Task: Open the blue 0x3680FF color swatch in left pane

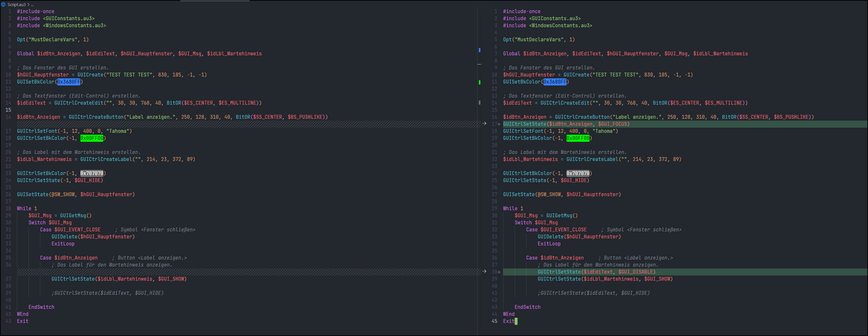Action: click(x=69, y=82)
